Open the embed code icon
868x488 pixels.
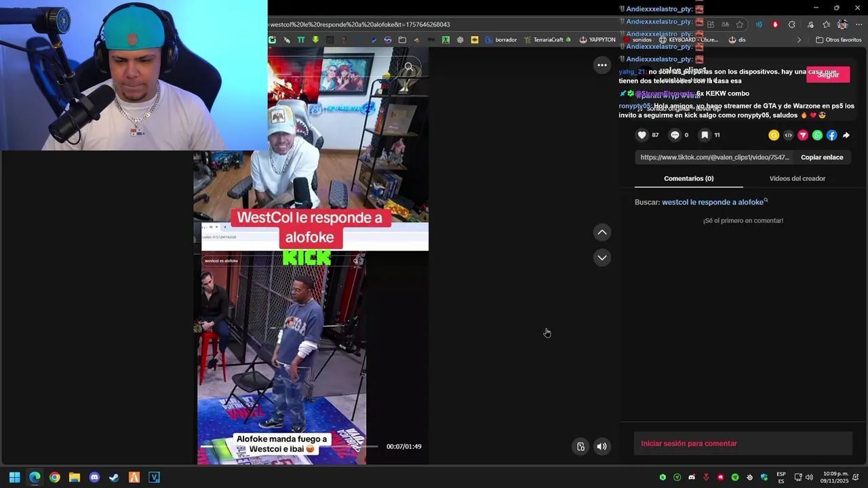tap(788, 136)
